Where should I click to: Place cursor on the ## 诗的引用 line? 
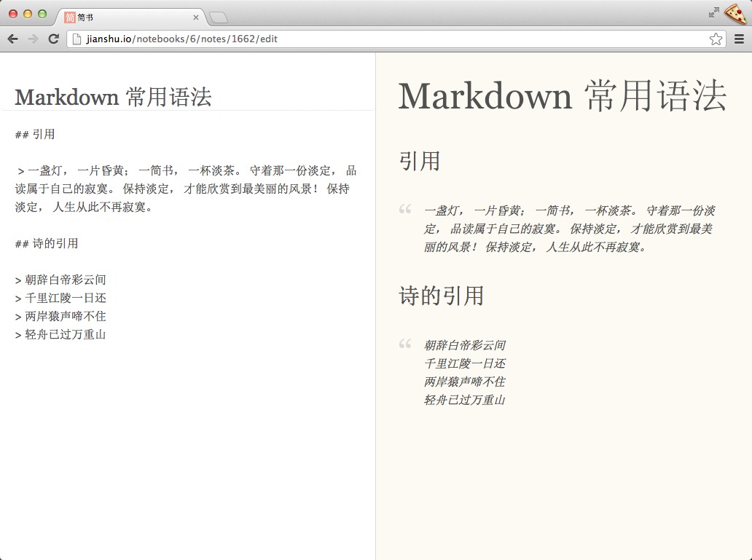pos(47,244)
